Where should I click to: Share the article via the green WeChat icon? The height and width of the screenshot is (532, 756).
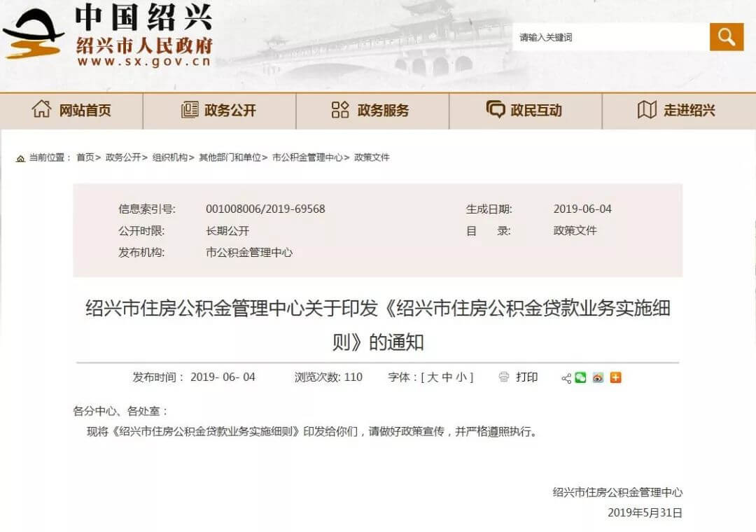[580, 377]
